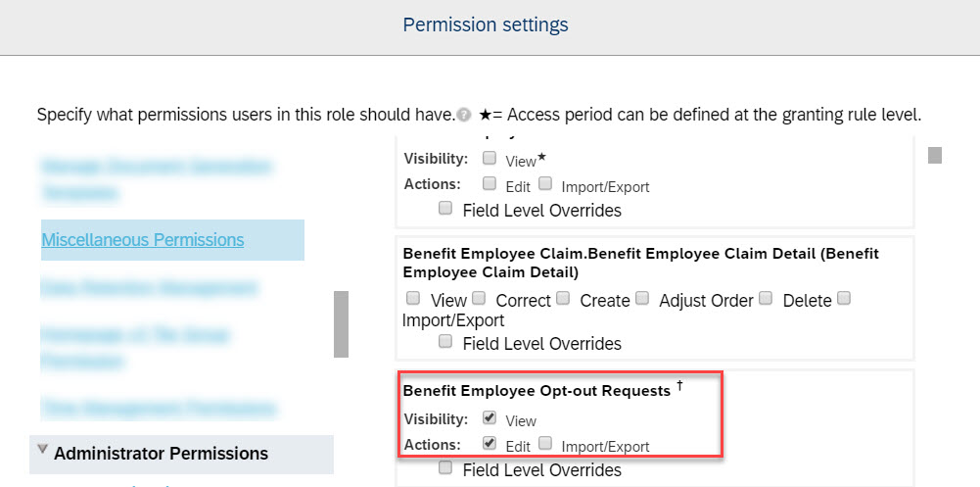Tick Field Level Overrides under Claim Detail

(x=445, y=341)
